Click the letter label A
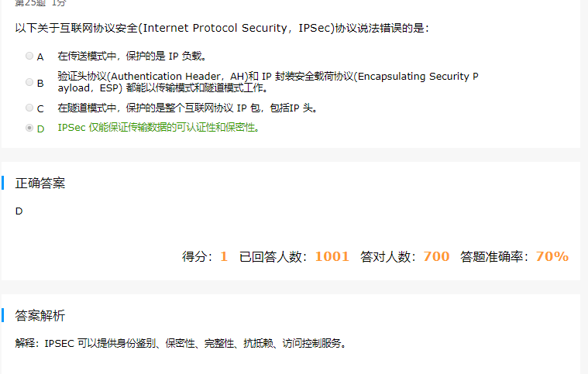The width and height of the screenshot is (588, 374). coord(40,57)
